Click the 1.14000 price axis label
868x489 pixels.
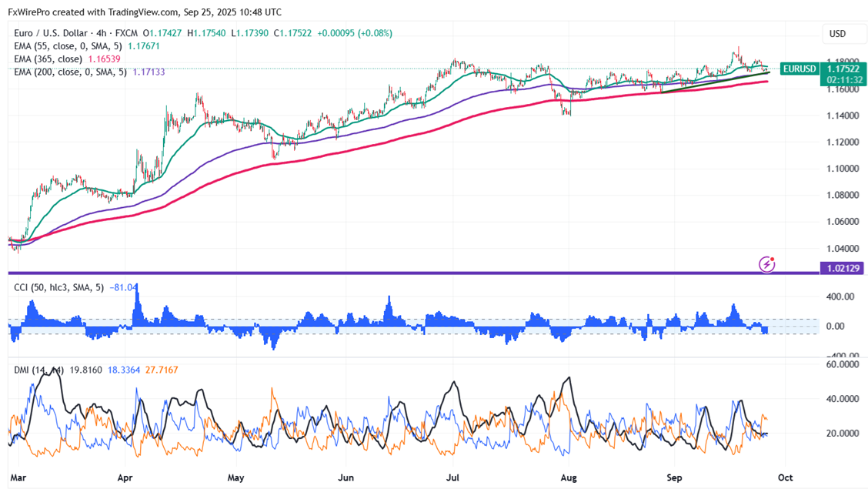tap(843, 116)
